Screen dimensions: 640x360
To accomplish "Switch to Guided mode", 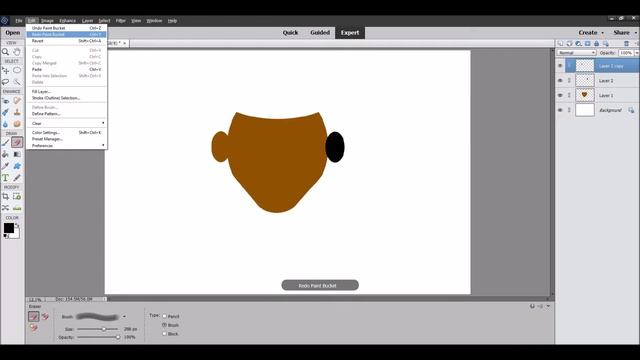I will click(x=320, y=33).
